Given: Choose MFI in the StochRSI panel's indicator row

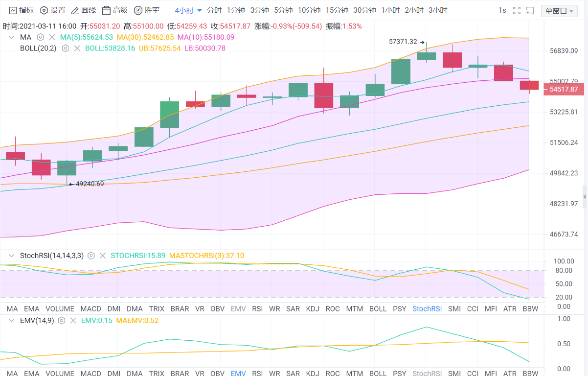Looking at the screenshot, I should point(491,309).
